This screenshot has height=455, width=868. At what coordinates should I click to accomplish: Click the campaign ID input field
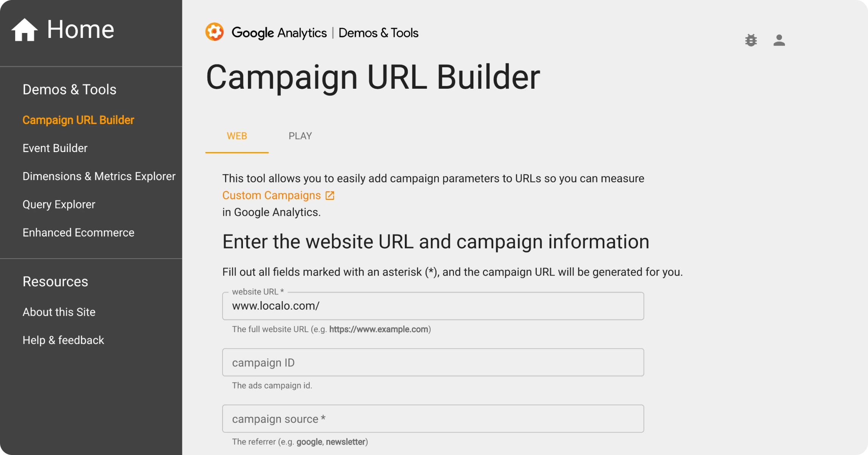coord(432,362)
